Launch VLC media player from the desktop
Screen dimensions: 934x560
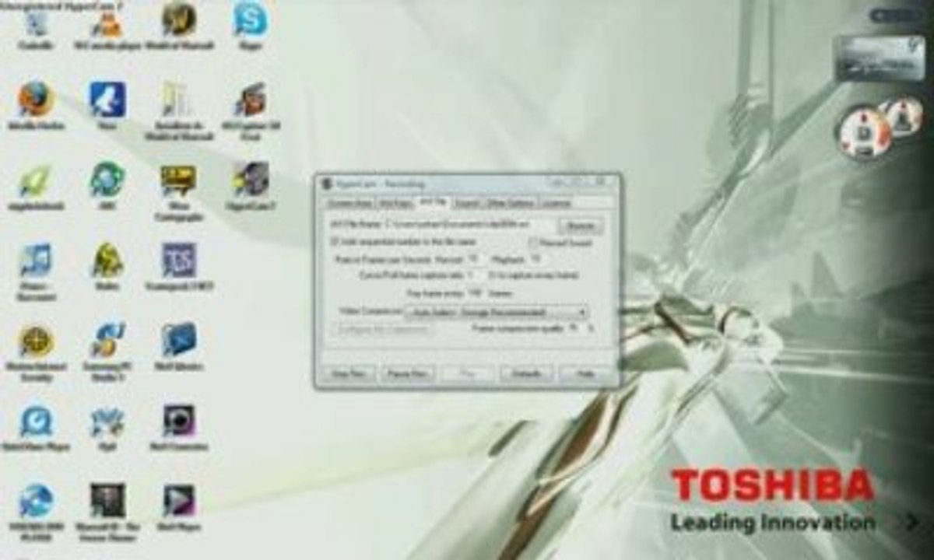click(107, 26)
